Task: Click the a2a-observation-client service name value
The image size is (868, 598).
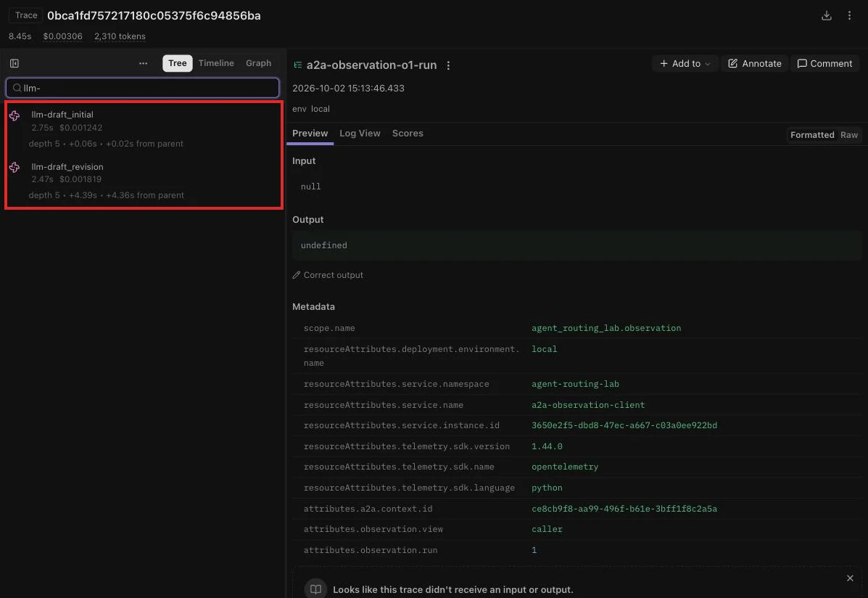Action: (588, 405)
